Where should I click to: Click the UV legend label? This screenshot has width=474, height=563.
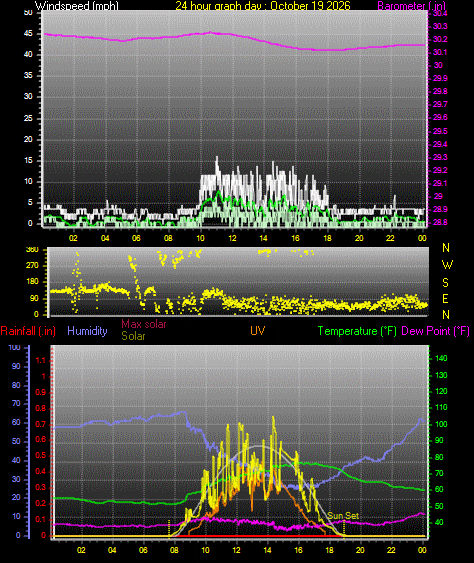pyautogui.click(x=258, y=331)
